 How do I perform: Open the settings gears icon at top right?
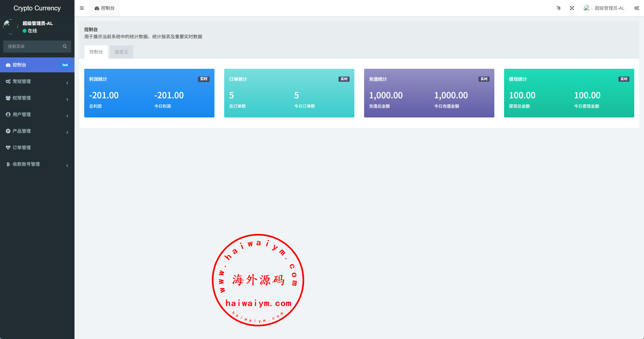tap(637, 8)
